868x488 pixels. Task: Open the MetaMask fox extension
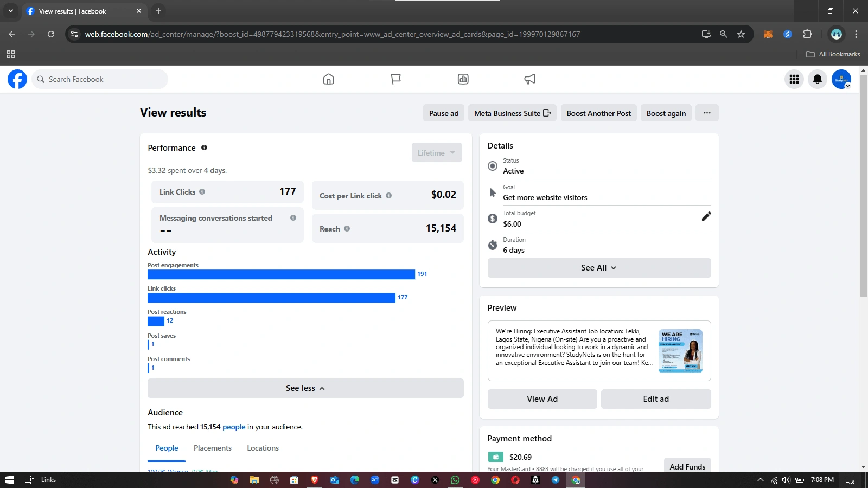pos(768,34)
